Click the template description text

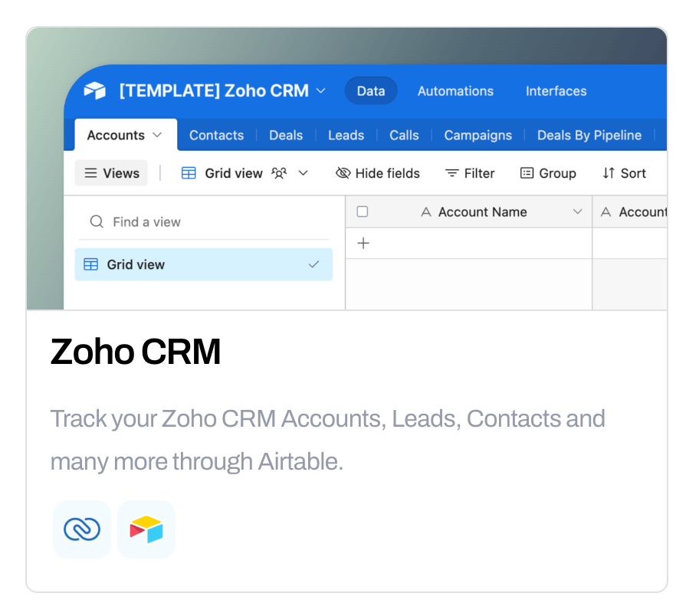[x=328, y=440]
